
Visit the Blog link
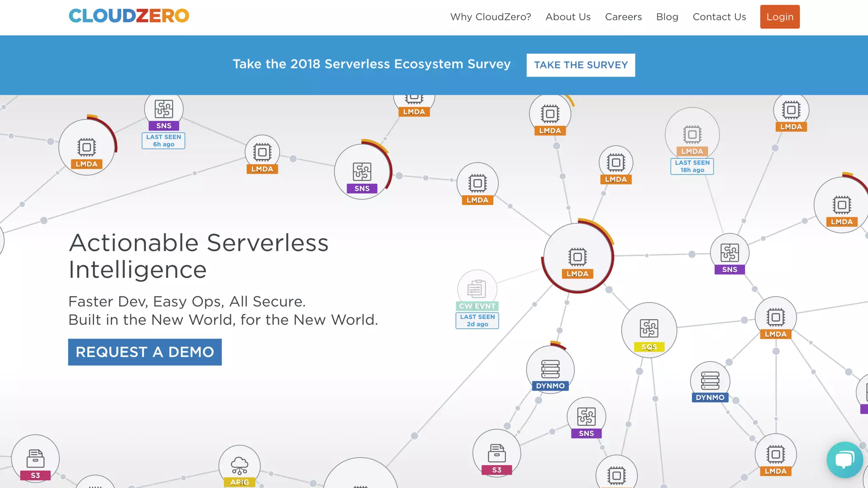[x=667, y=17]
